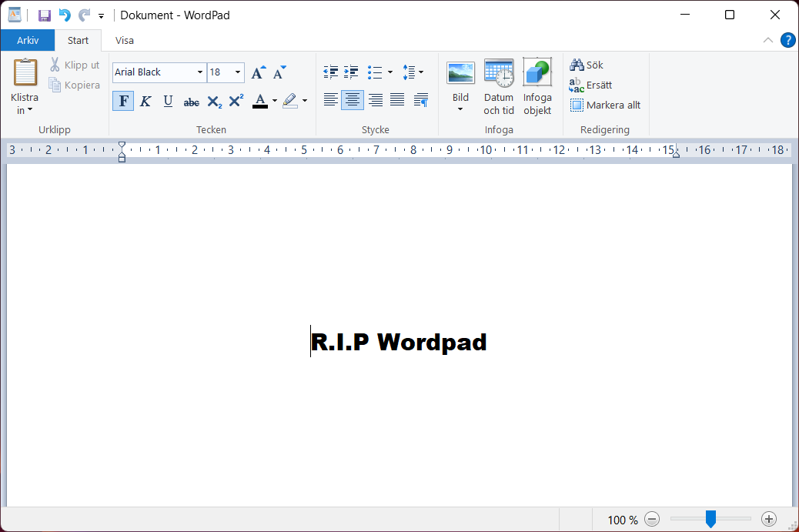The width and height of the screenshot is (799, 532).
Task: Save the document from the quick access toolbar
Action: click(x=44, y=15)
